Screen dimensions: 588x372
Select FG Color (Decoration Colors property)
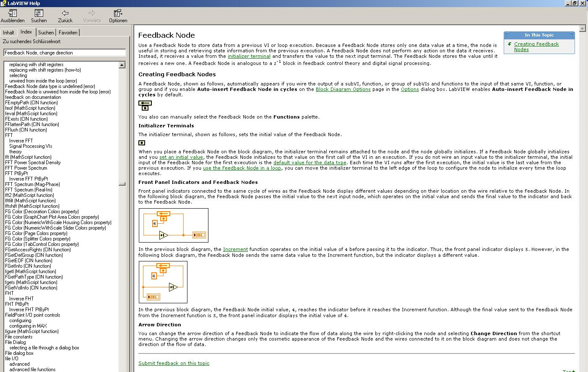click(x=42, y=212)
